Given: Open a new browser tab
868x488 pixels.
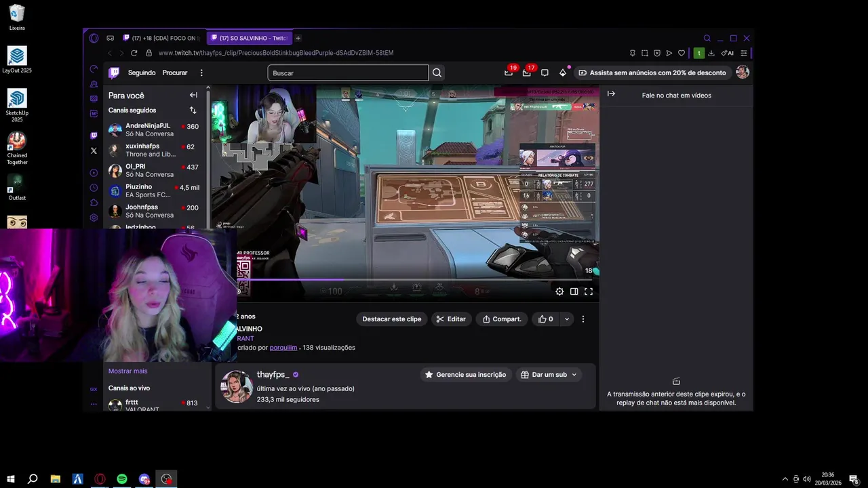Looking at the screenshot, I should [298, 38].
